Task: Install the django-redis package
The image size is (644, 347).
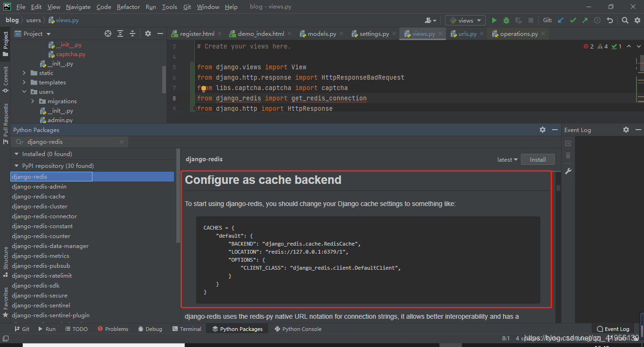Action: [537, 160]
